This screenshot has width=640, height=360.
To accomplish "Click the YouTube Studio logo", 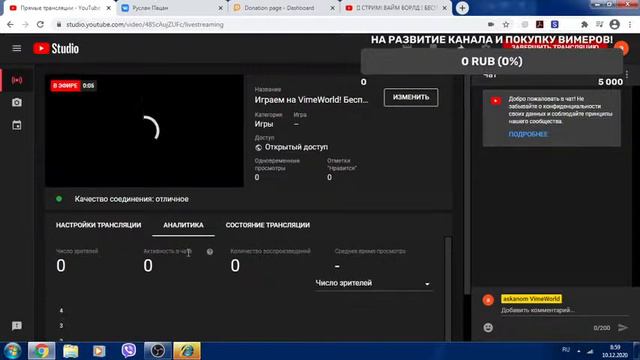I will tap(56, 49).
